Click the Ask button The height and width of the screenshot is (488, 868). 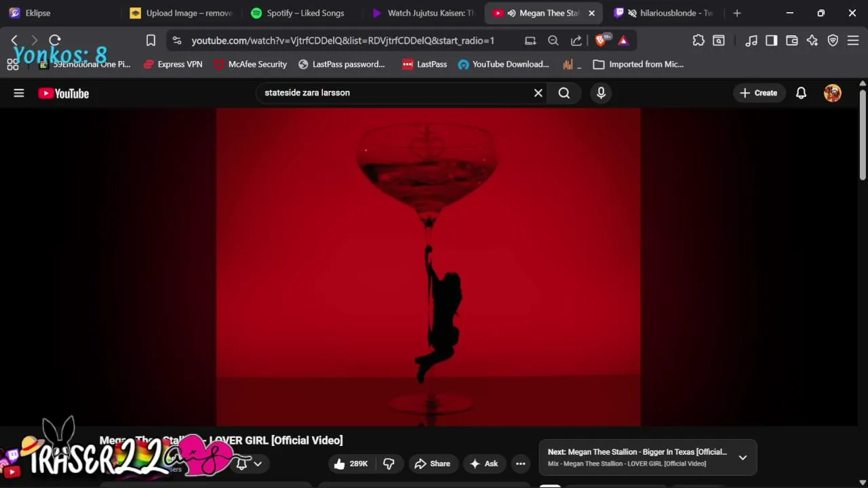[484, 464]
